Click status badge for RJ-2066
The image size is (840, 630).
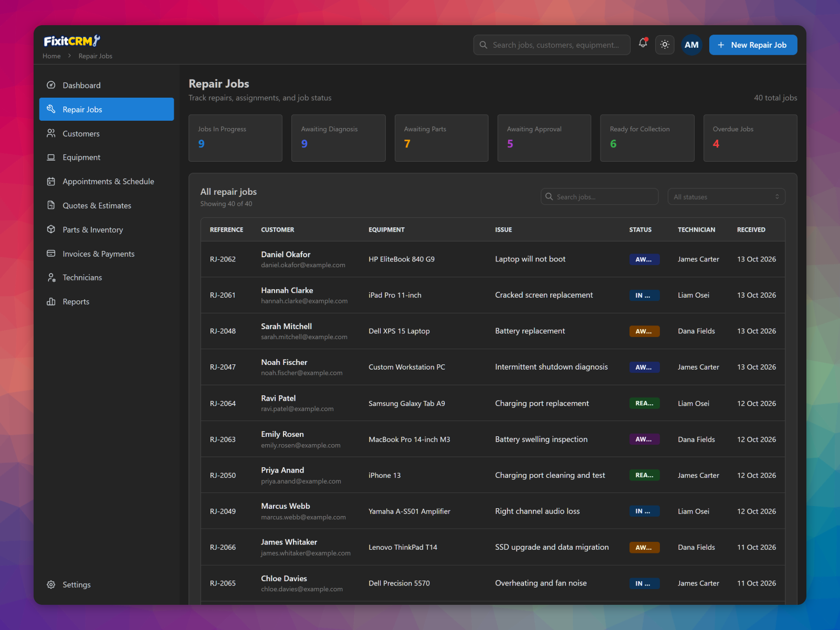click(x=644, y=547)
